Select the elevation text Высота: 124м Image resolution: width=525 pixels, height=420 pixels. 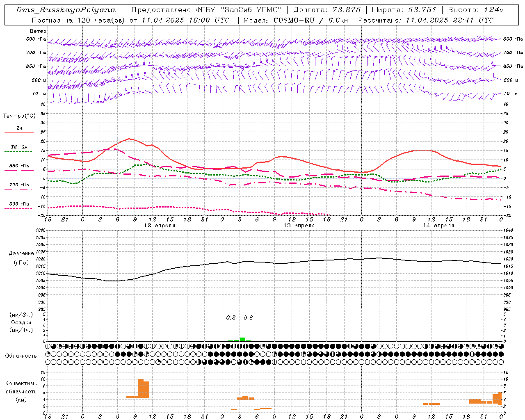pyautogui.click(x=475, y=10)
